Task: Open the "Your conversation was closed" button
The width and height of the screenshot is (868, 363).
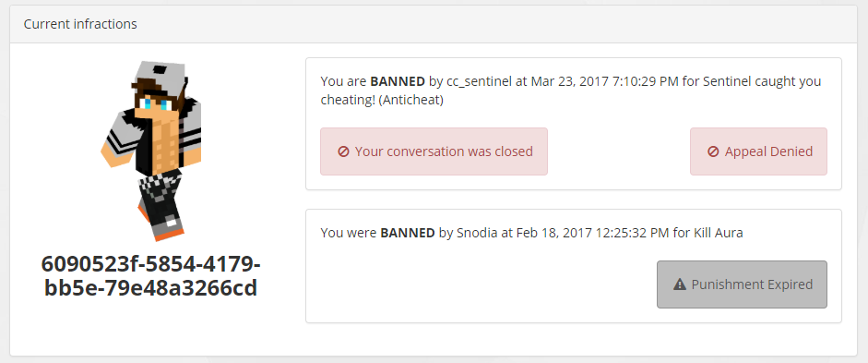Action: click(x=434, y=151)
